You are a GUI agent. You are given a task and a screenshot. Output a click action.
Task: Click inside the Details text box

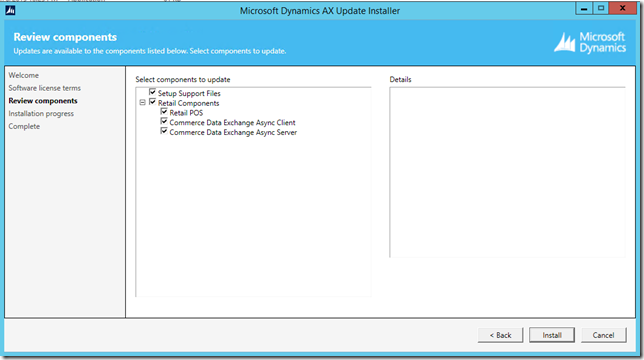(x=507, y=172)
